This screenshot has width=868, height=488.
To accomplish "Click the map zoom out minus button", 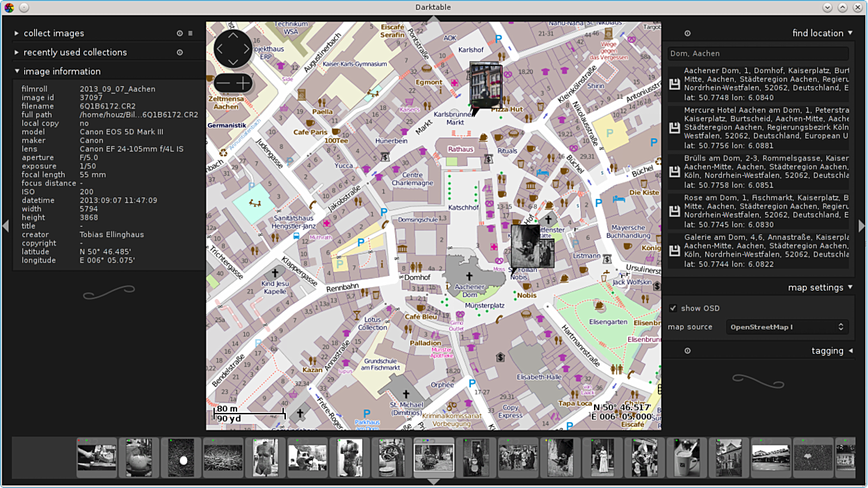I will tap(223, 83).
